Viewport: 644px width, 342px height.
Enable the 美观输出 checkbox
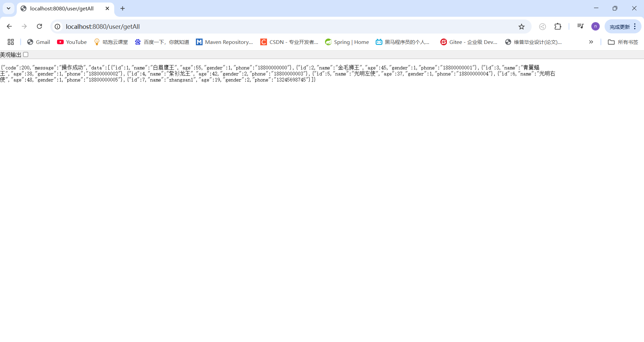coord(26,54)
